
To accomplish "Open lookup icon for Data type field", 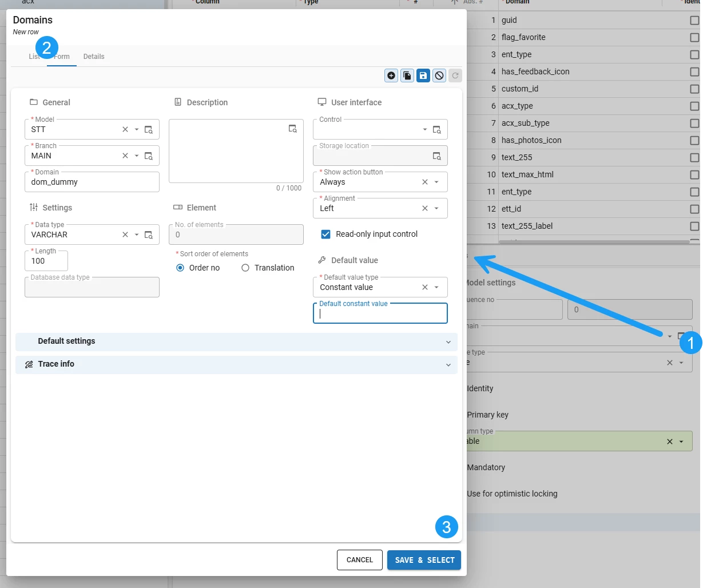I will click(x=149, y=235).
